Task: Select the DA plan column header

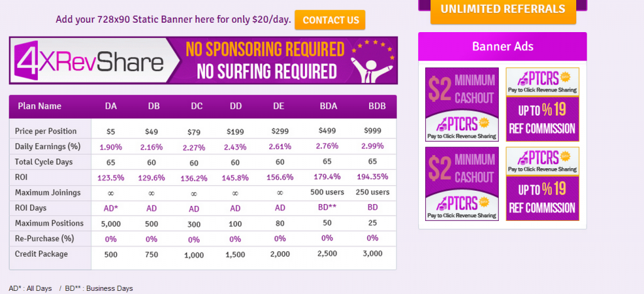Action: (x=111, y=106)
